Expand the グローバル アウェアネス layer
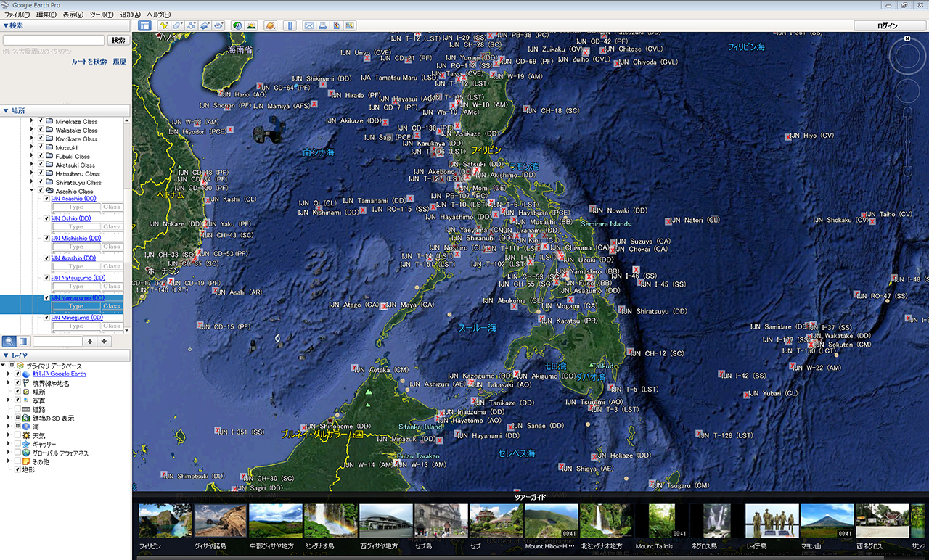 pos(9,453)
